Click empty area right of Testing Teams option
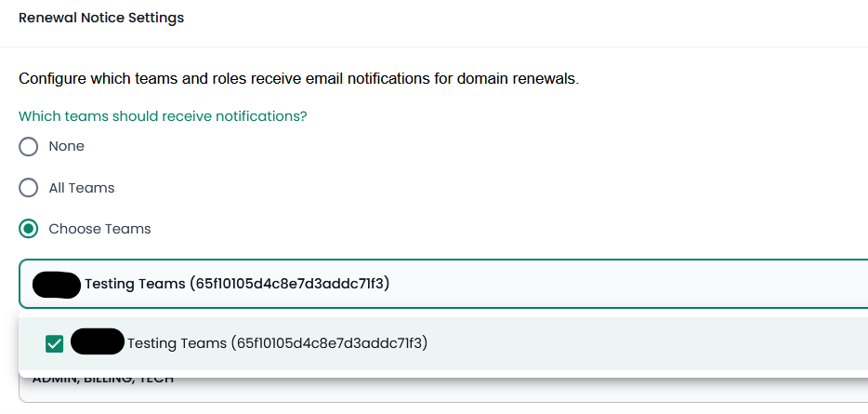 pyautogui.click(x=651, y=343)
